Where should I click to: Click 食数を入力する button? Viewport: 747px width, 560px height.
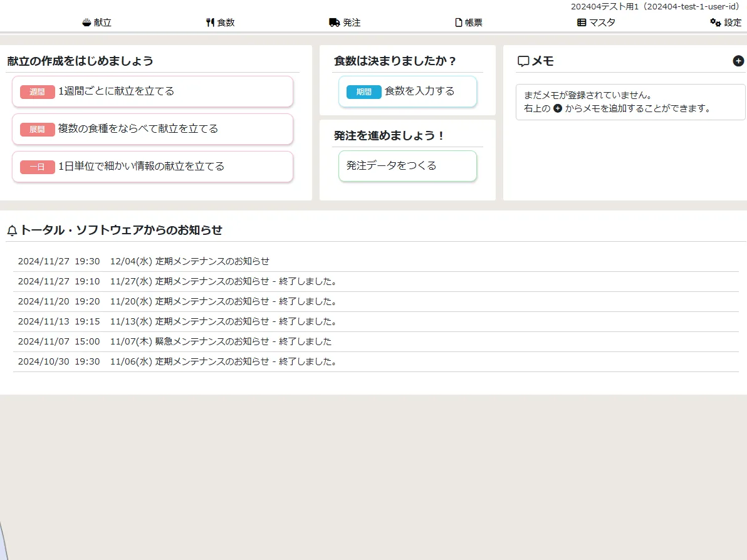click(x=407, y=91)
